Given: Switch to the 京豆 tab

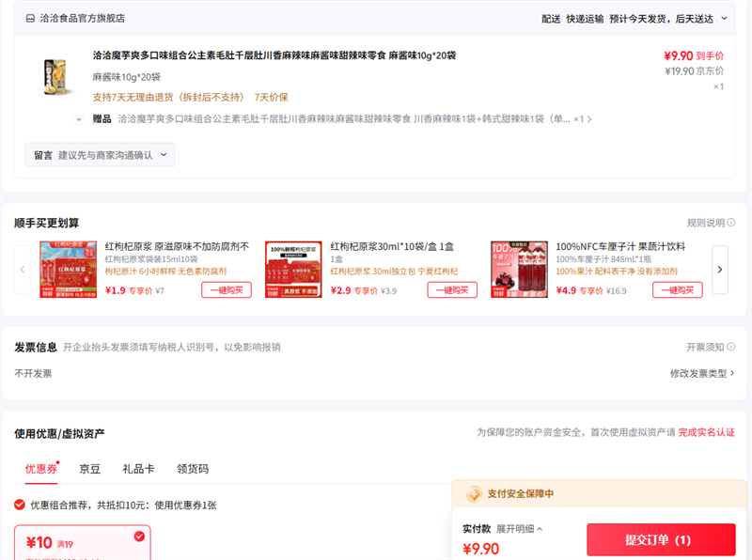Looking at the screenshot, I should pyautogui.click(x=90, y=469).
